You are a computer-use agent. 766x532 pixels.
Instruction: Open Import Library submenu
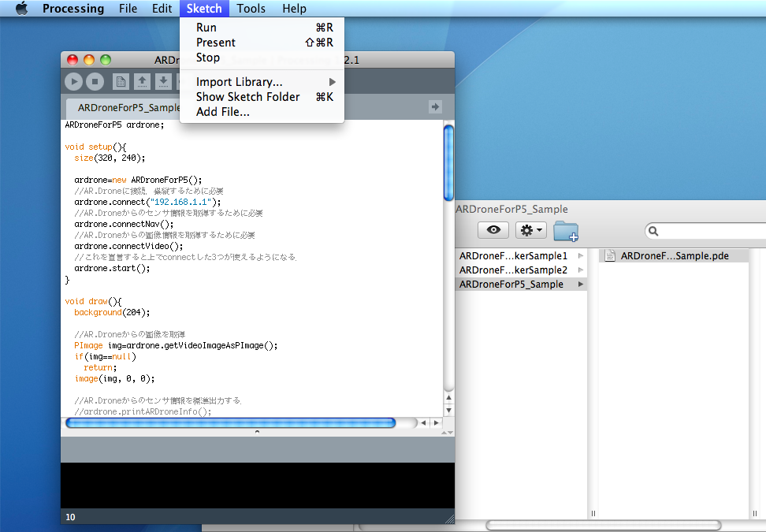click(262, 82)
